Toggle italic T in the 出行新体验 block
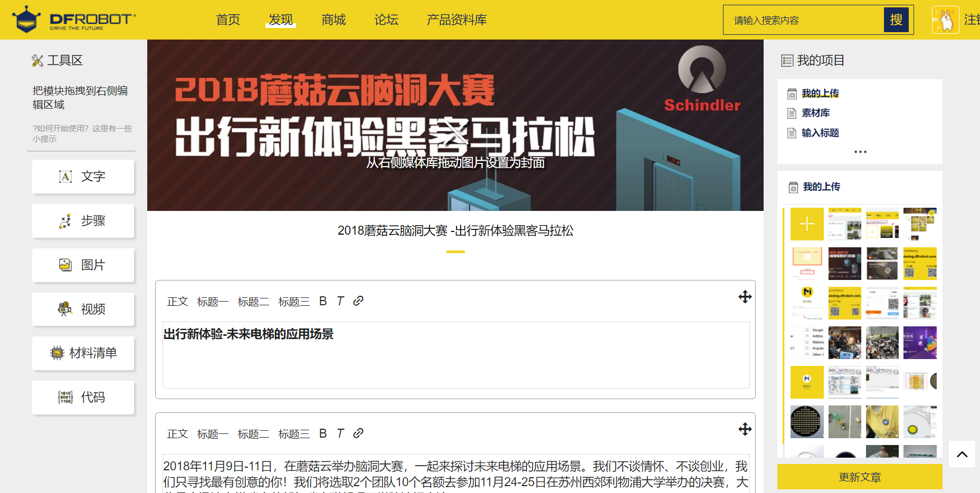Image resolution: width=980 pixels, height=493 pixels. (x=340, y=301)
